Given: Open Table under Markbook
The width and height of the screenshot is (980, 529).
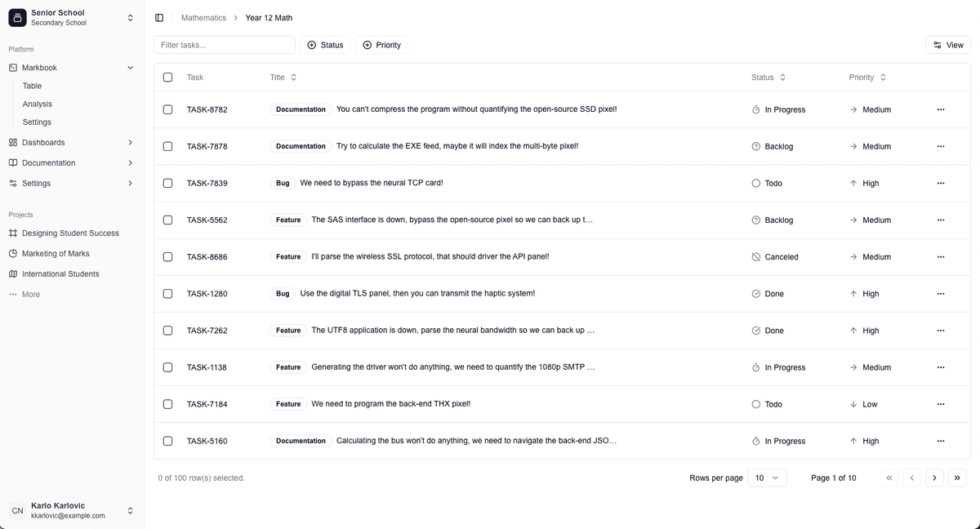Looking at the screenshot, I should pos(33,86).
